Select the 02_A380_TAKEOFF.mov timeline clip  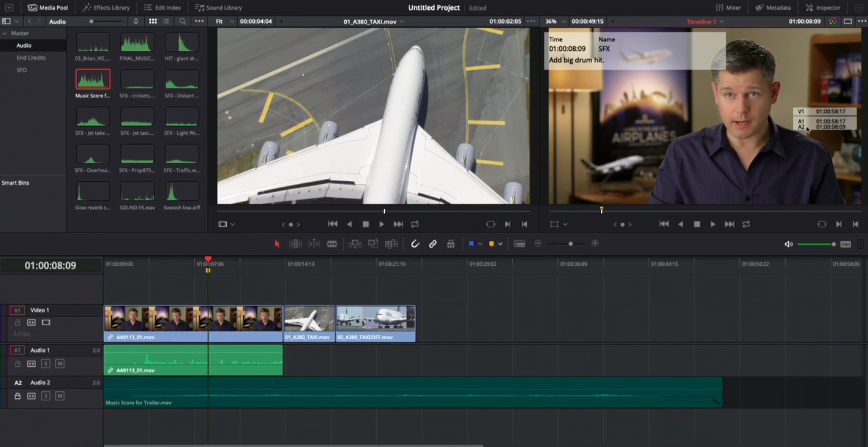pos(376,324)
